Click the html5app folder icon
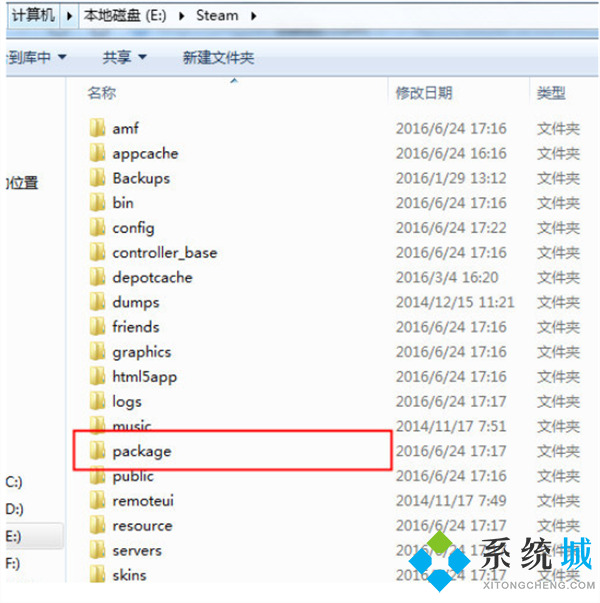Image resolution: width=600 pixels, height=603 pixels. [97, 377]
